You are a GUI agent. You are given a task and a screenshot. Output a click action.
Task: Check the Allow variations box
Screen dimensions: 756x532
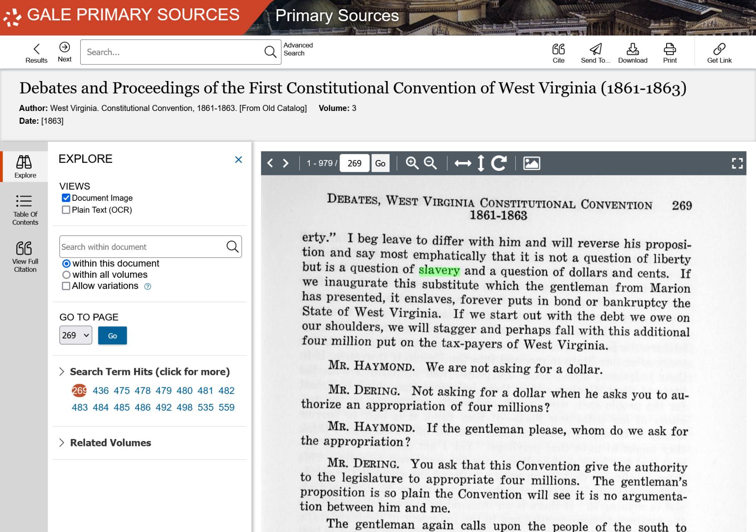(66, 286)
